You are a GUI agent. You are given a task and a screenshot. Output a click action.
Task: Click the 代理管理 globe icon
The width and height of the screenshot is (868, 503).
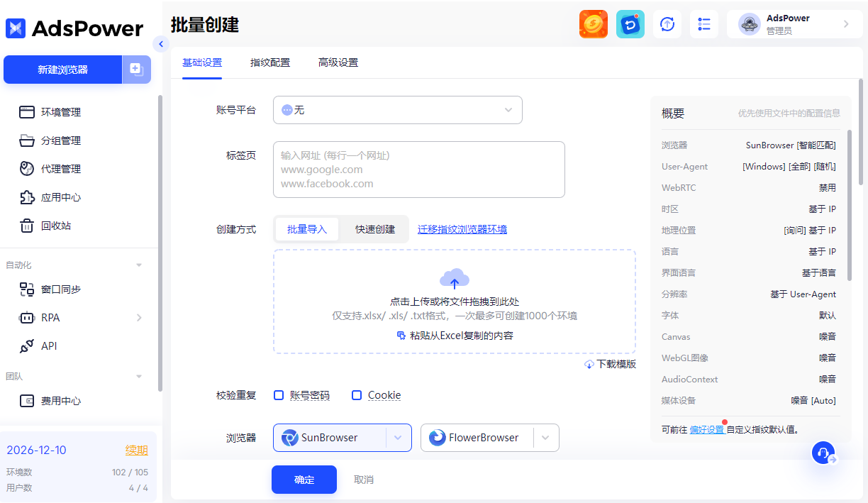tap(27, 169)
